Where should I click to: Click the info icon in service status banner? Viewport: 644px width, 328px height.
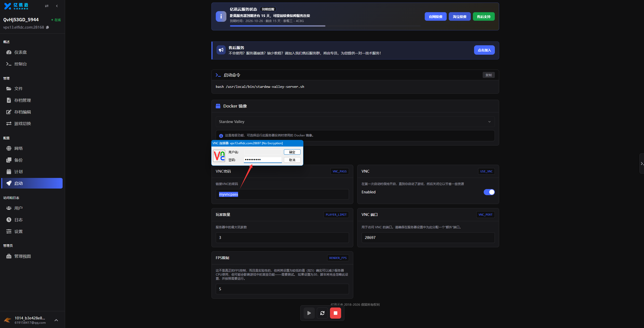(x=221, y=16)
